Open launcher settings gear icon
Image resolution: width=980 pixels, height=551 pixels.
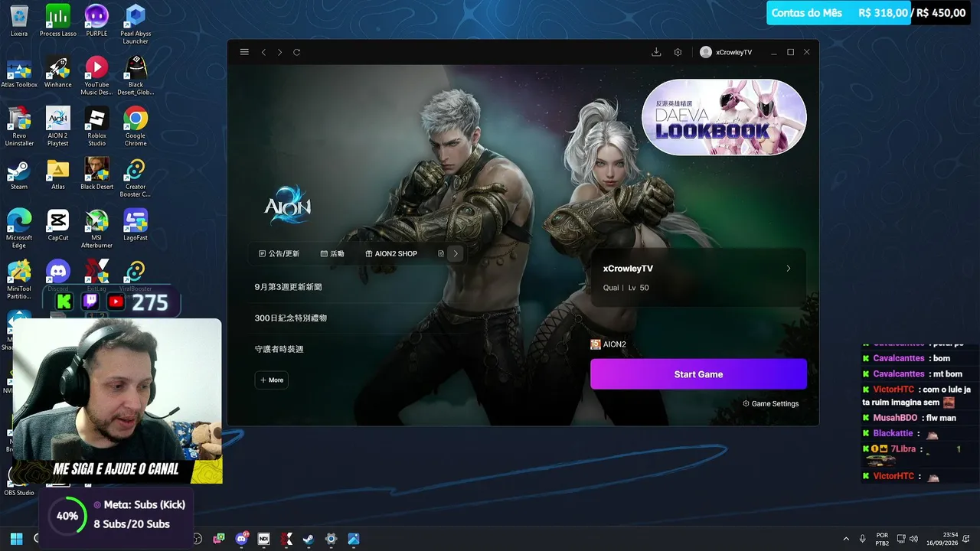(678, 52)
